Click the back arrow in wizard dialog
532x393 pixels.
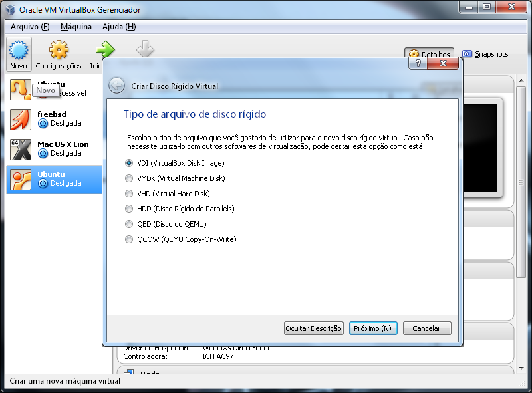117,86
